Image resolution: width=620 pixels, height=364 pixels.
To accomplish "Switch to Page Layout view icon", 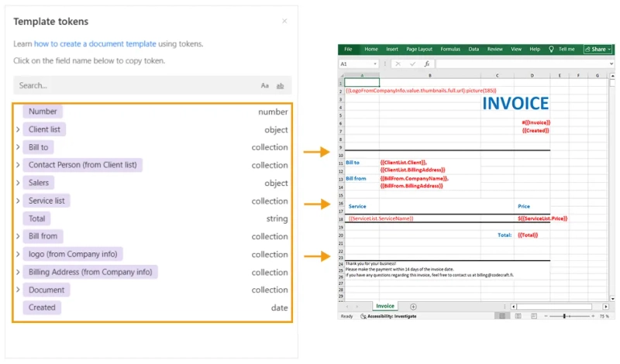I will pyautogui.click(x=518, y=316).
